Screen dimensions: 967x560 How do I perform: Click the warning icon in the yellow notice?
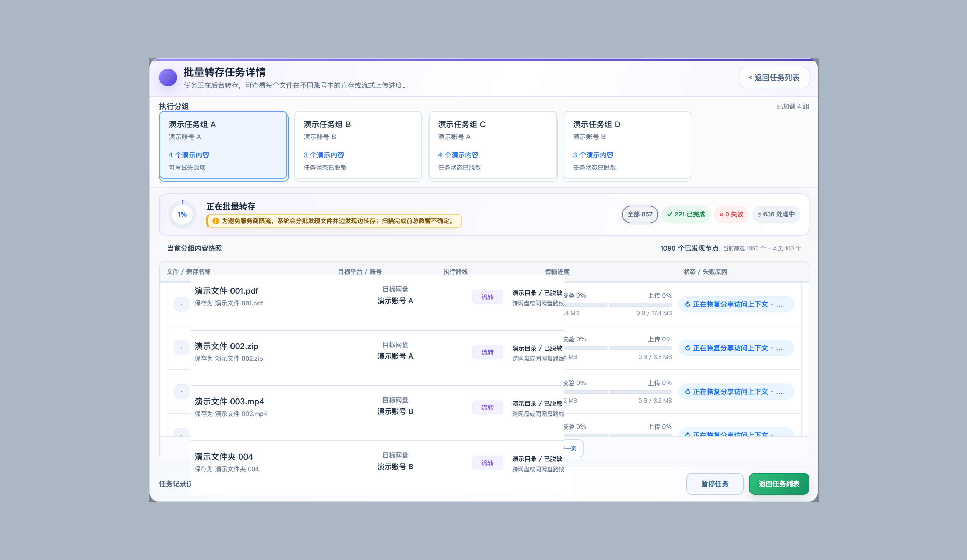[x=216, y=221]
